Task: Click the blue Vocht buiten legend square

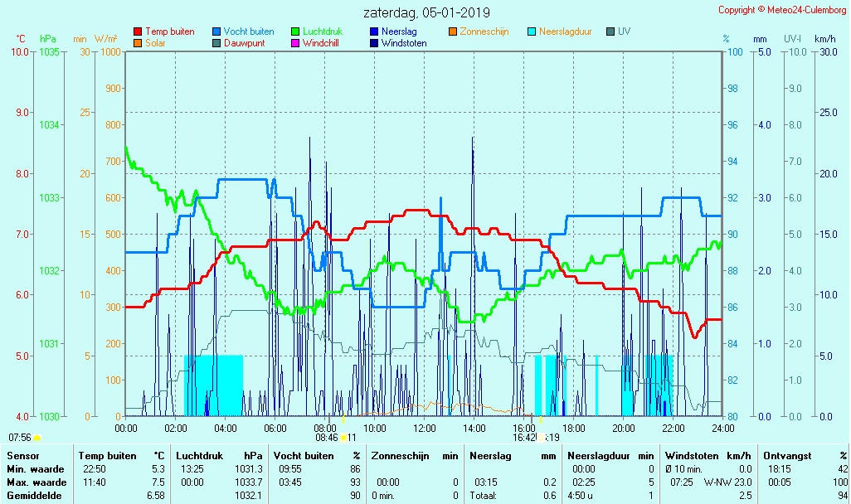Action: [216, 32]
